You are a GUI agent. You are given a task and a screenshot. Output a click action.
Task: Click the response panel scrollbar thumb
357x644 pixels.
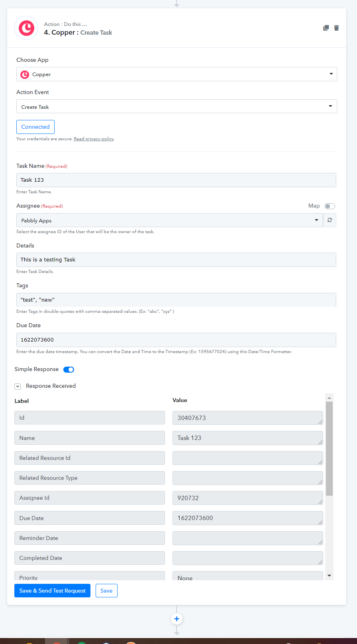[329, 449]
